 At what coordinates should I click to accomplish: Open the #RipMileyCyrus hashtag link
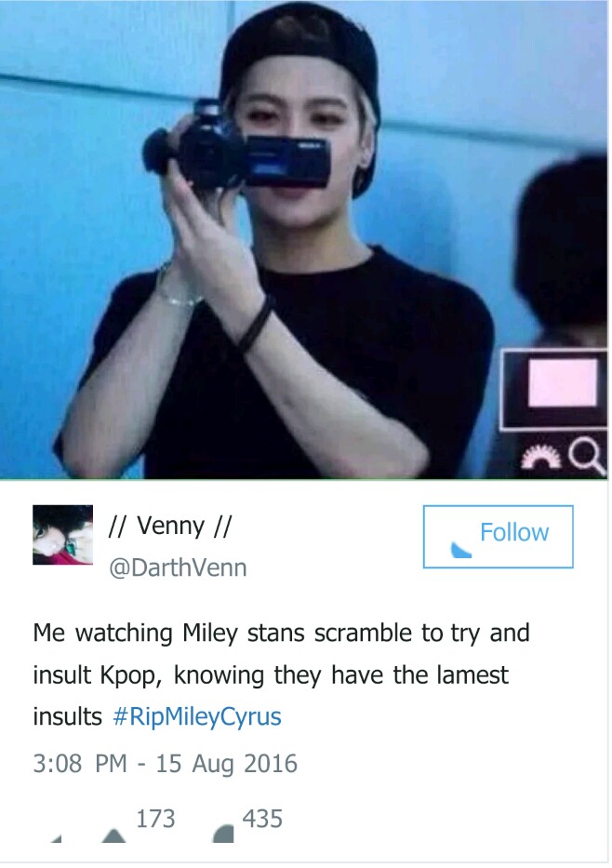point(197,716)
